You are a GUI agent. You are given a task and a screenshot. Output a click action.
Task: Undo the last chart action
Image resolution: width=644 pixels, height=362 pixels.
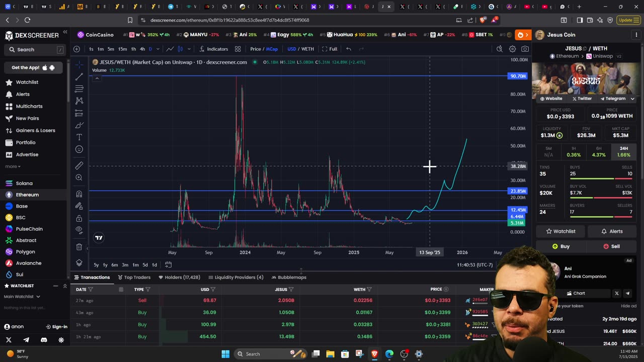[349, 49]
